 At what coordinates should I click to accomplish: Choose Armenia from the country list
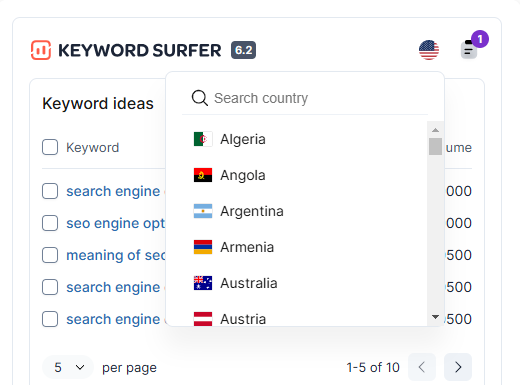click(x=247, y=247)
